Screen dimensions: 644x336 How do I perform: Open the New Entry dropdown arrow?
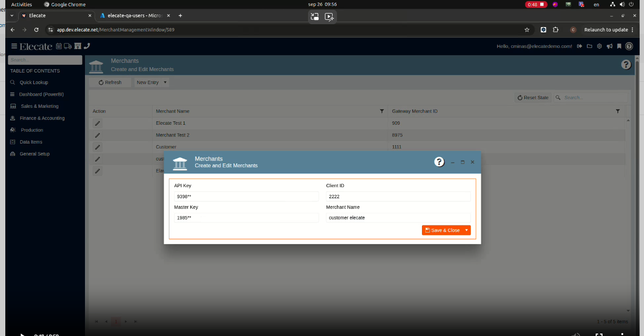tap(165, 82)
